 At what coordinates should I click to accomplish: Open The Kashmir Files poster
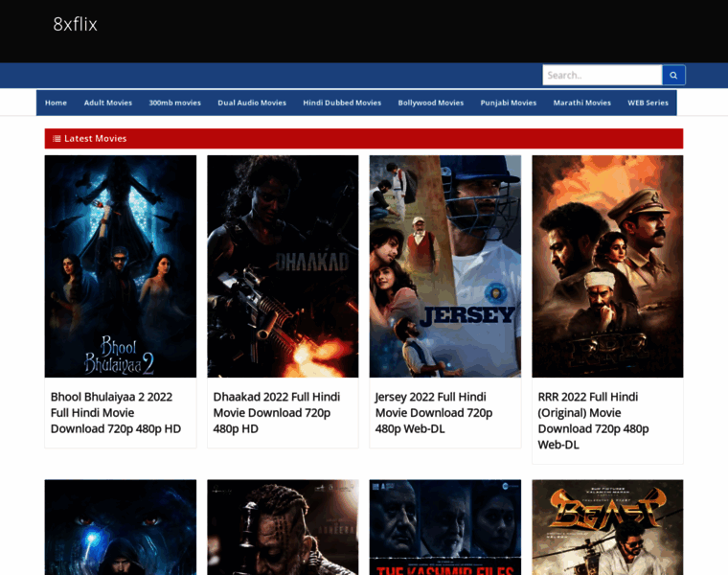(x=444, y=527)
